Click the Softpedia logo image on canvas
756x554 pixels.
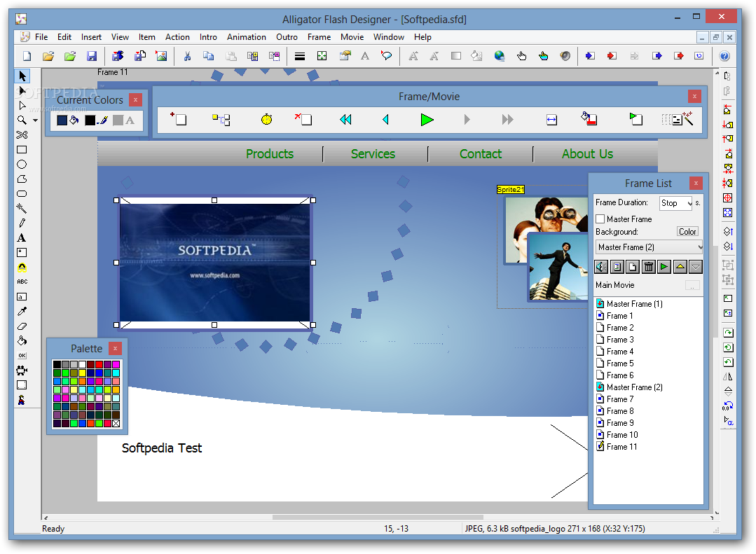click(214, 263)
